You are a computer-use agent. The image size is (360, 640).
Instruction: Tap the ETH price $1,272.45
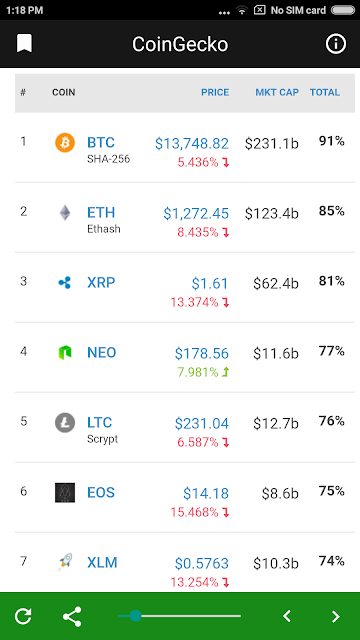coord(196,213)
